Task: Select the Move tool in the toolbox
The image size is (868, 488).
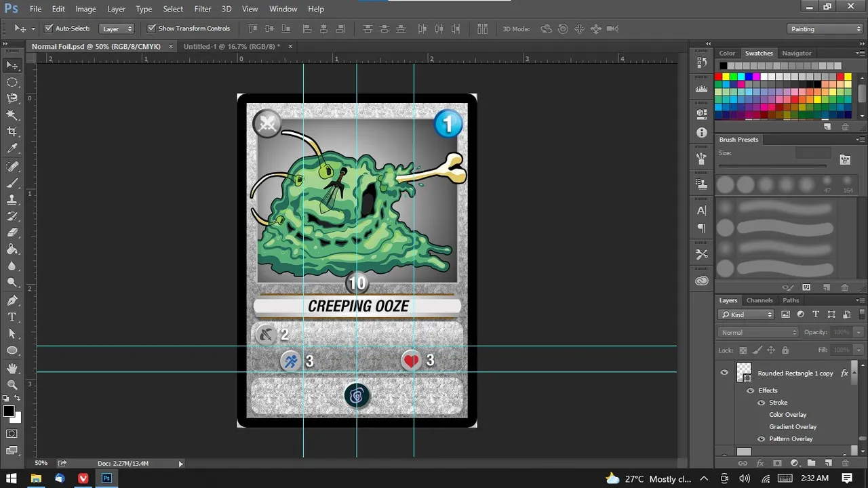Action: click(12, 65)
